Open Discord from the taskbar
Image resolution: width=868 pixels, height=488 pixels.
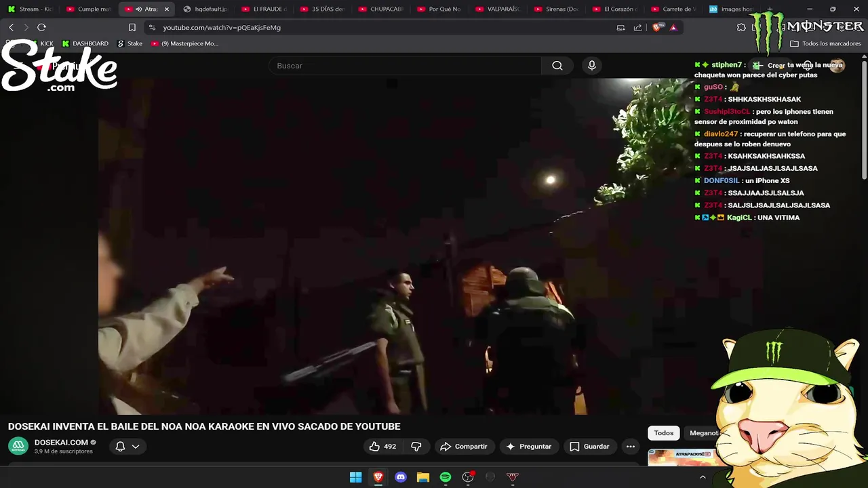[401, 477]
